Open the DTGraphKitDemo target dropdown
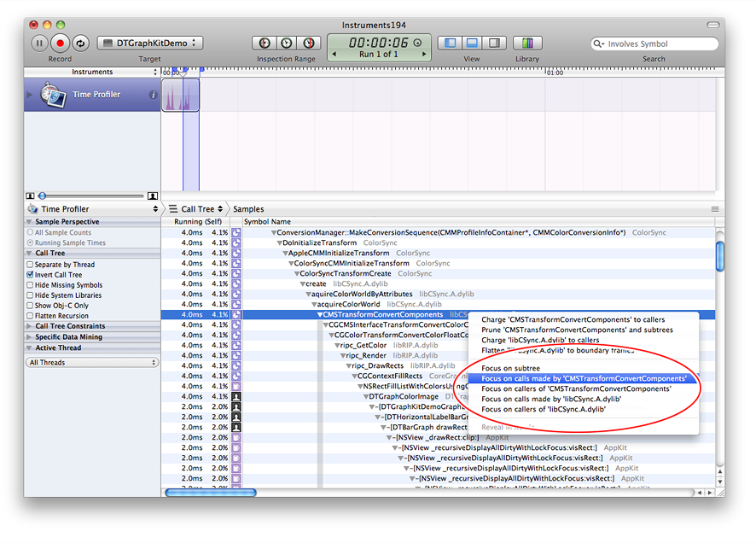 click(149, 43)
